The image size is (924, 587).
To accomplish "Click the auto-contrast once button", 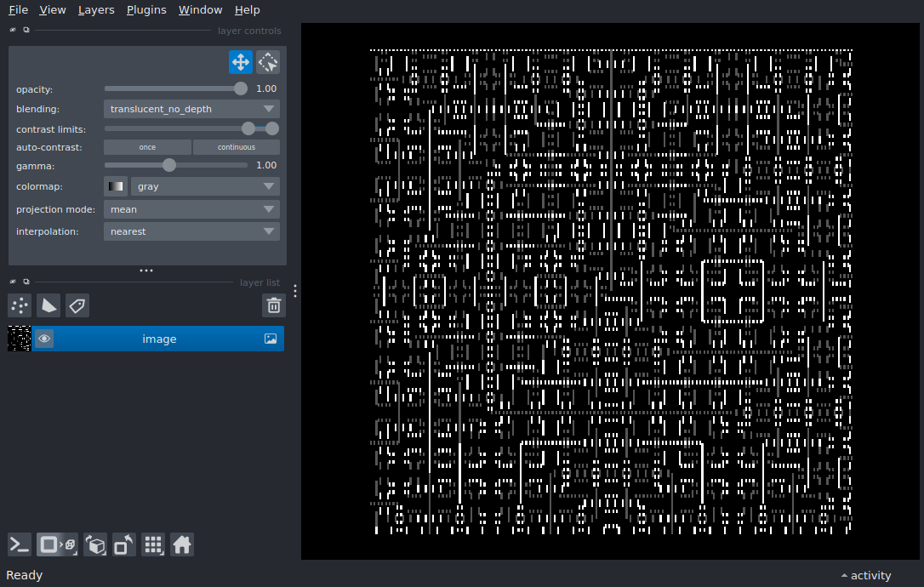I will (147, 147).
